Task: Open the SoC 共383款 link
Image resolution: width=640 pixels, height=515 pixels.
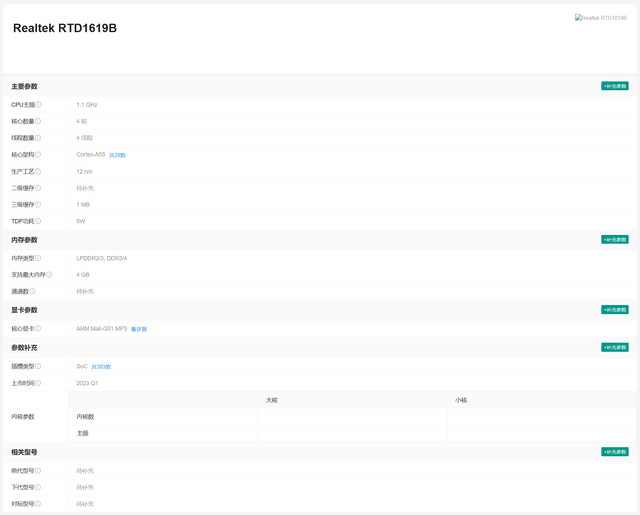Action: [x=101, y=367]
